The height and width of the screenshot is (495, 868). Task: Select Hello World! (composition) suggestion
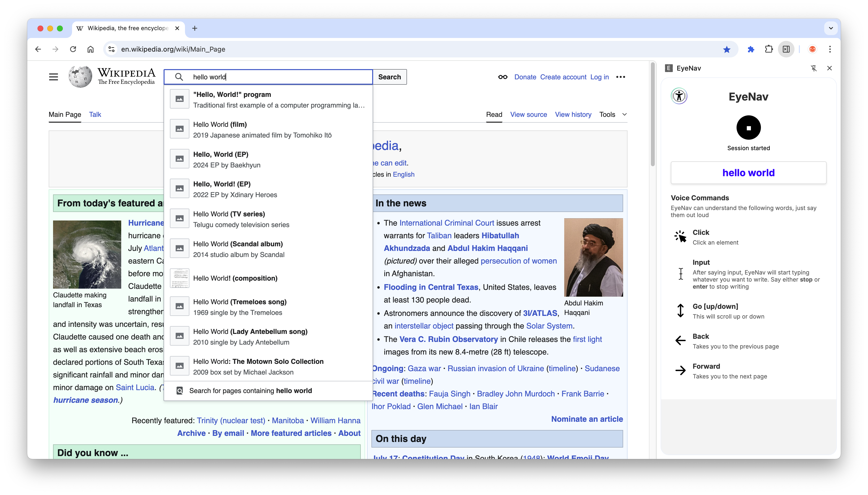point(268,278)
